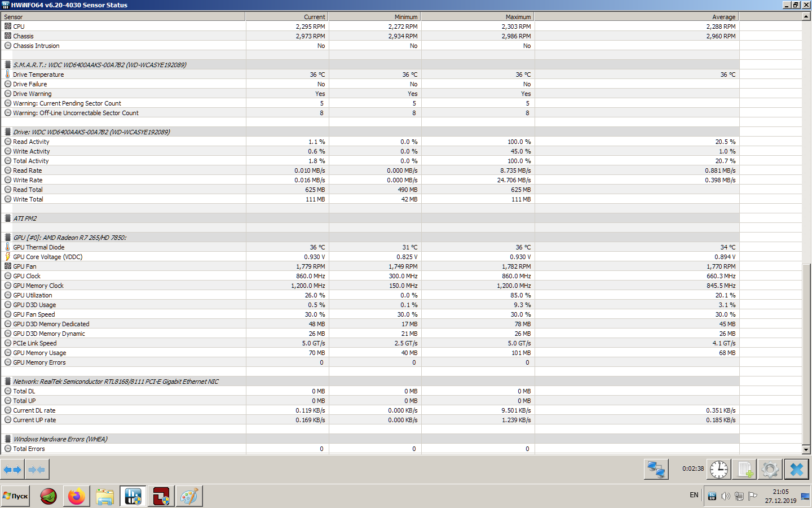The image size is (812, 508).
Task: Open Firefox from the taskbar
Action: 77,496
